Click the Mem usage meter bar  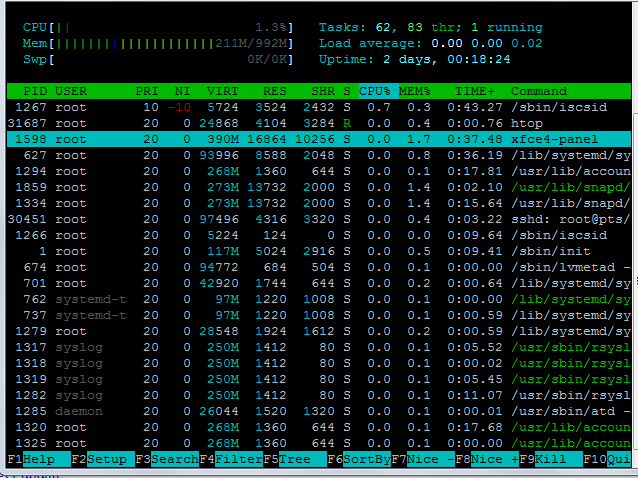click(x=170, y=43)
